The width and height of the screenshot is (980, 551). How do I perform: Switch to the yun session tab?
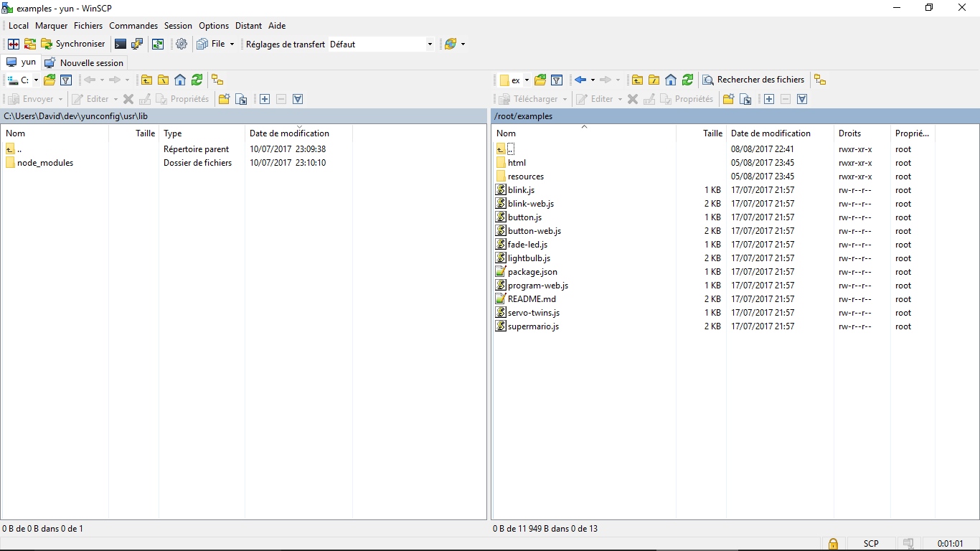[x=22, y=62]
